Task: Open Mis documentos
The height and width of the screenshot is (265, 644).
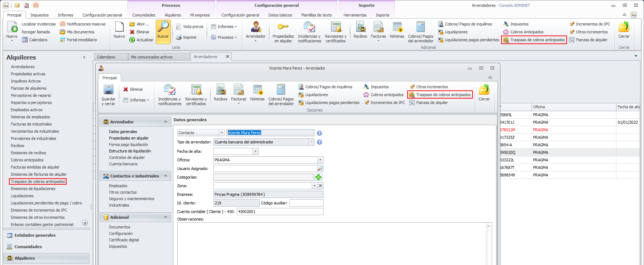Action: coord(77,32)
